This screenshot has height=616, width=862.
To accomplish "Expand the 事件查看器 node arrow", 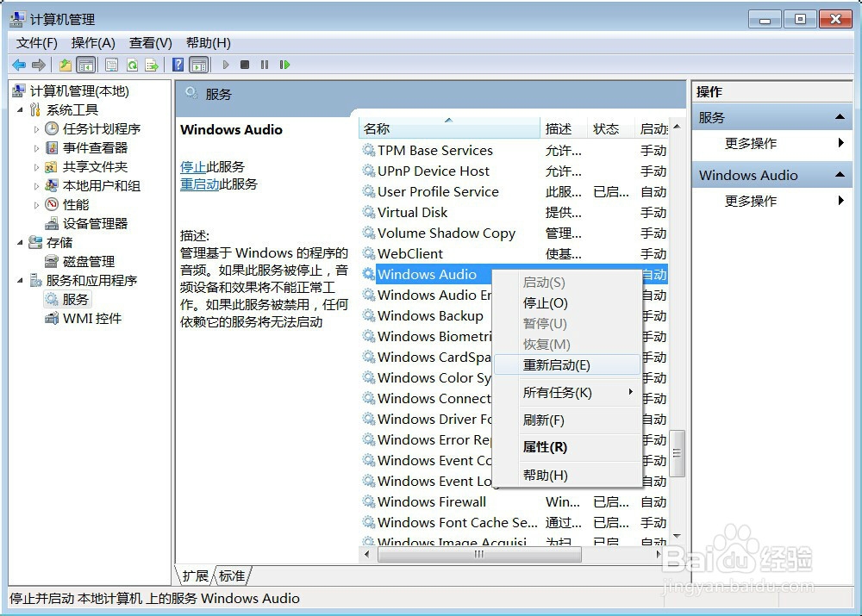I will [x=36, y=148].
